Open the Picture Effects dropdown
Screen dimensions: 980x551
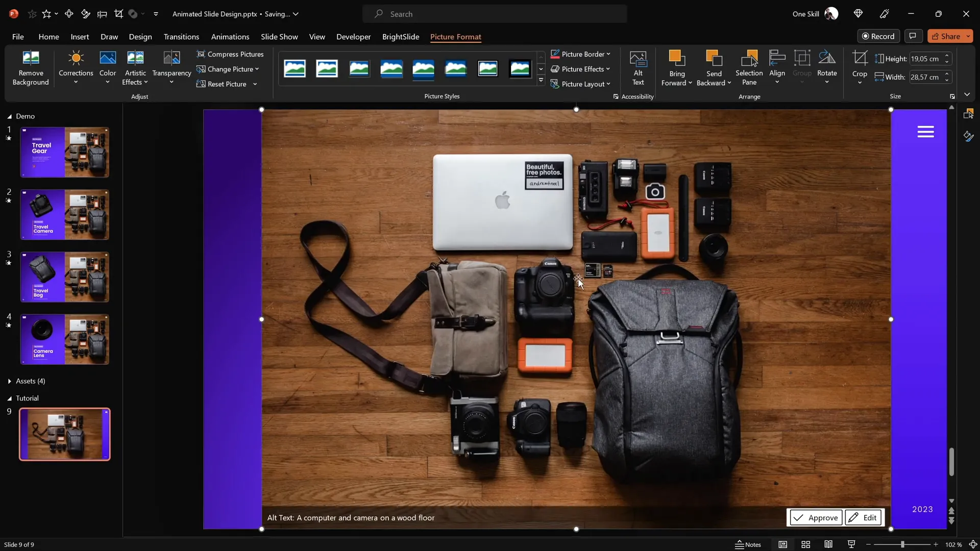580,69
